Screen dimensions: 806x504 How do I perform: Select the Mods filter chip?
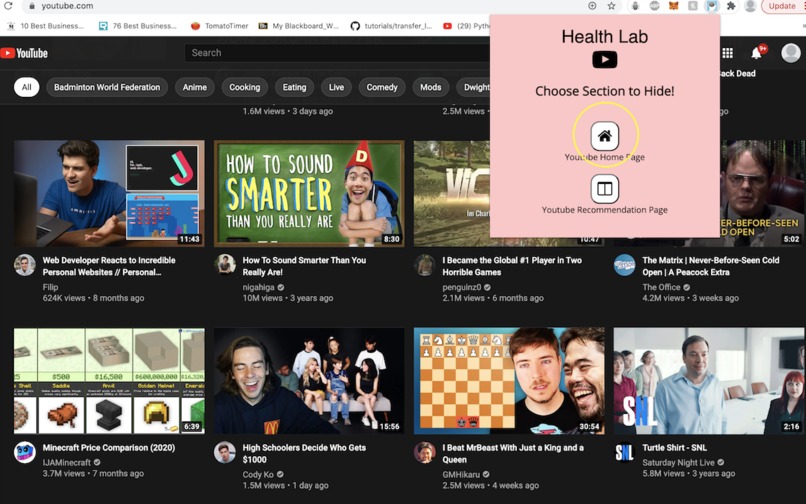430,87
